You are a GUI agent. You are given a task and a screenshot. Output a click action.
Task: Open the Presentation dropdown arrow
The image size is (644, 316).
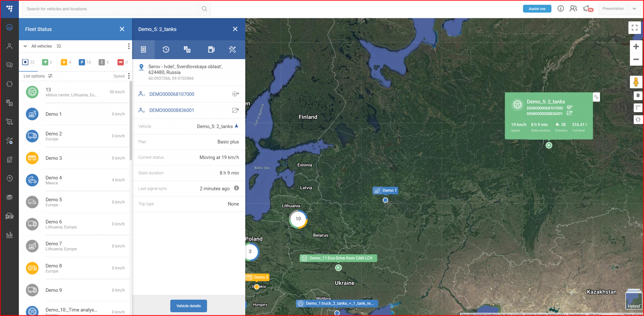click(x=634, y=9)
